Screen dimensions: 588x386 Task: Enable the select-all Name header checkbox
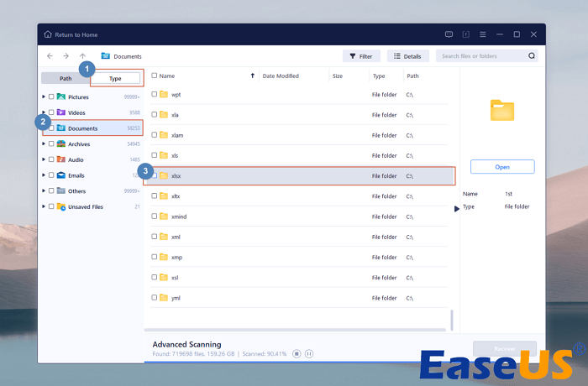click(x=155, y=76)
